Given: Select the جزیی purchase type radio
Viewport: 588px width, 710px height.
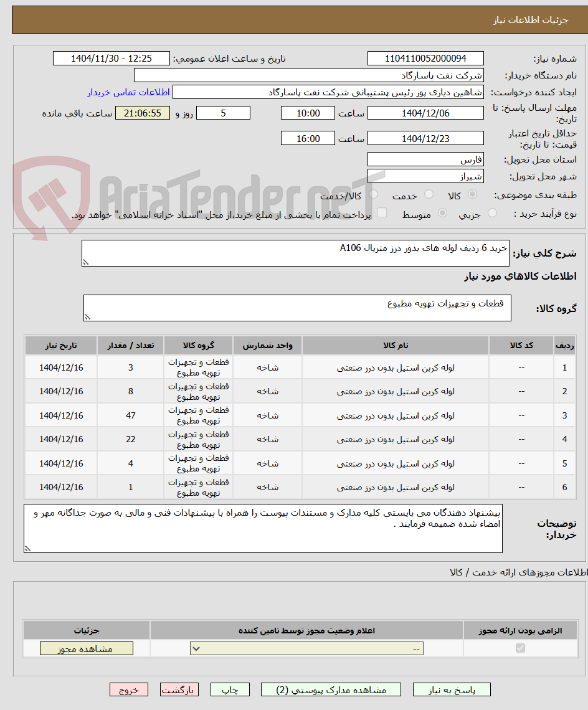Looking at the screenshot, I should coord(493,213).
